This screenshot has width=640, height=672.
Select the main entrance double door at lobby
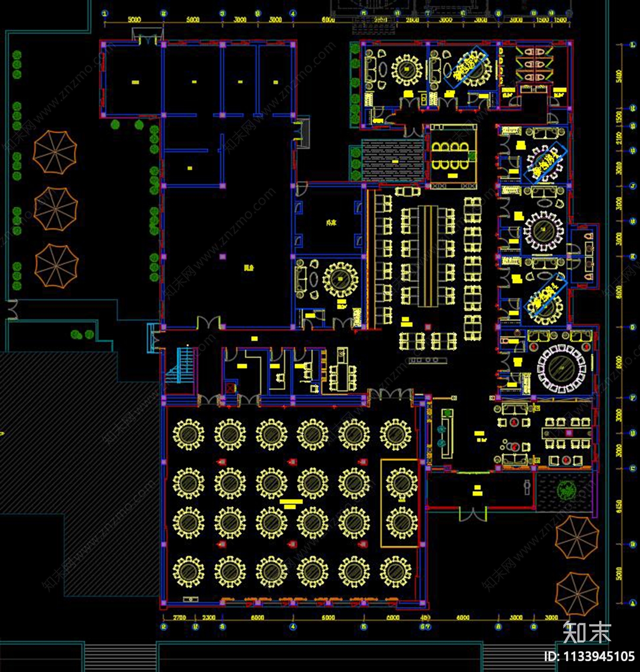point(473,514)
